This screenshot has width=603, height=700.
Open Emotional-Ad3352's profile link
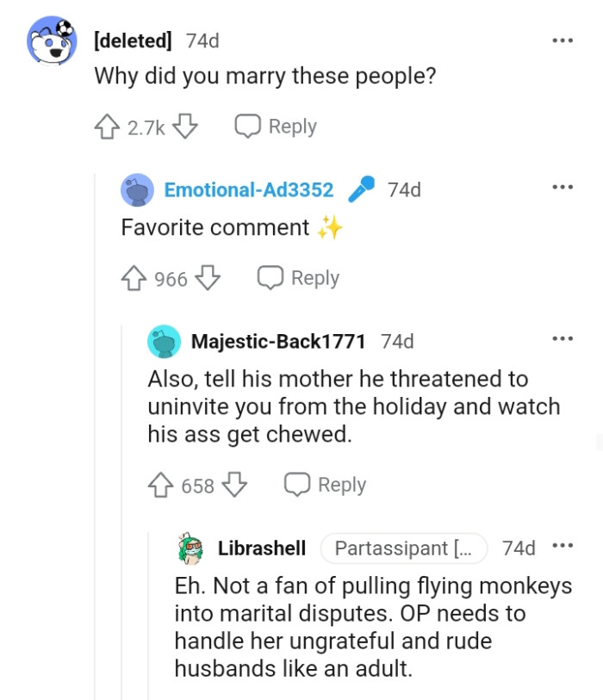click(249, 189)
